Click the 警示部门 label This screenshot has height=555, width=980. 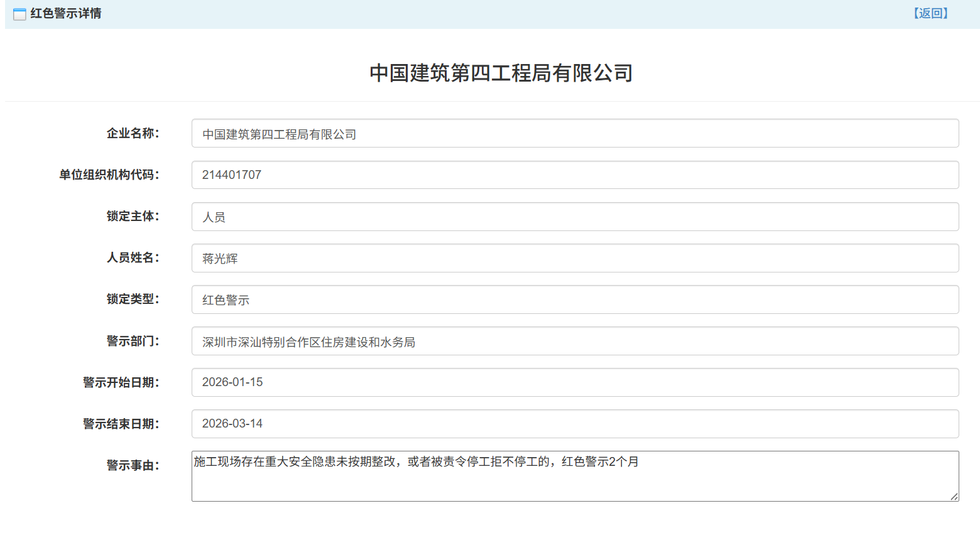click(x=133, y=341)
